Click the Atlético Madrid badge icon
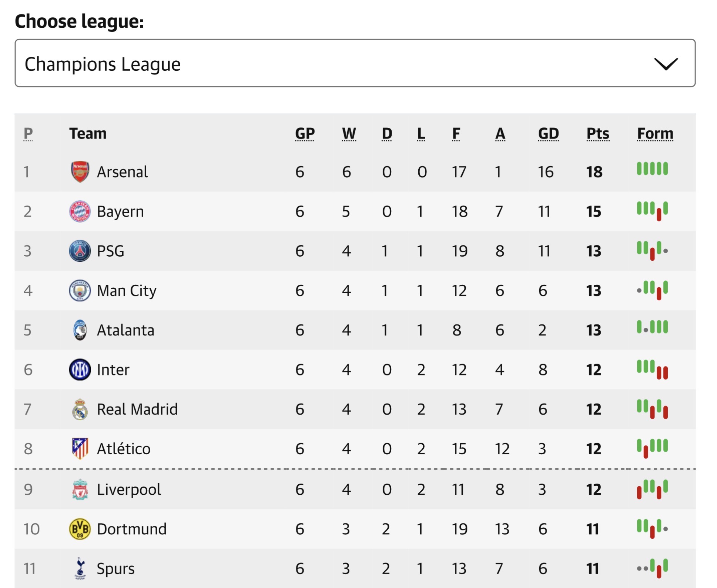Image resolution: width=717 pixels, height=588 pixels. (80, 448)
